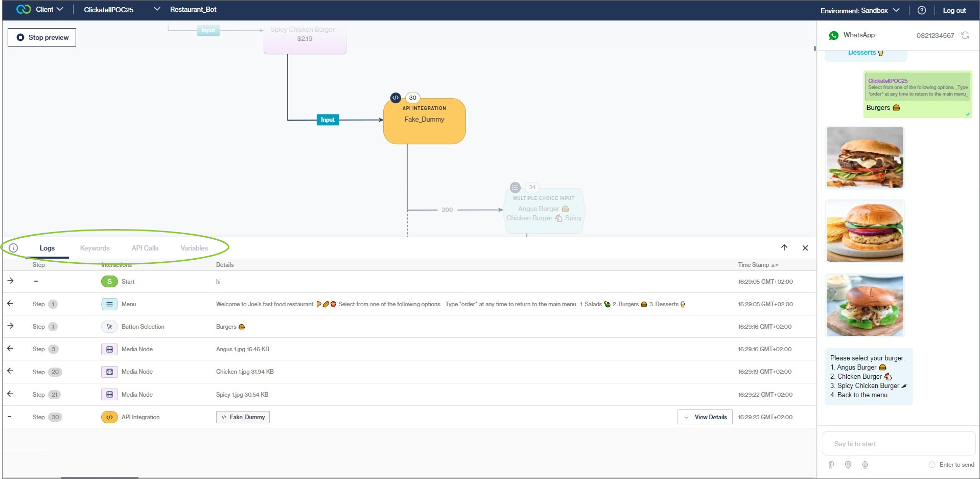980x479 pixels.
Task: Open the Variables tab in logs panel
Action: (194, 248)
